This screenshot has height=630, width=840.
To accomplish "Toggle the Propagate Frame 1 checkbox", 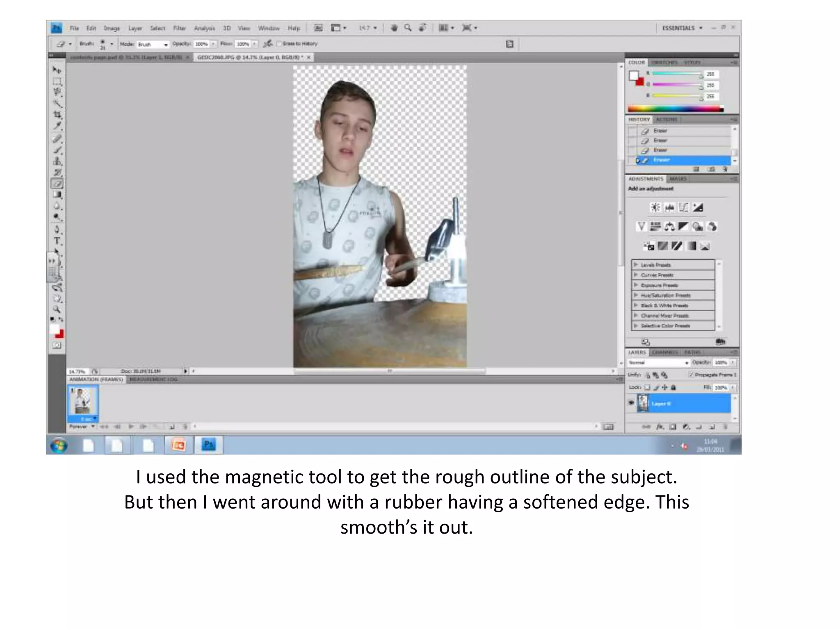I will point(692,374).
